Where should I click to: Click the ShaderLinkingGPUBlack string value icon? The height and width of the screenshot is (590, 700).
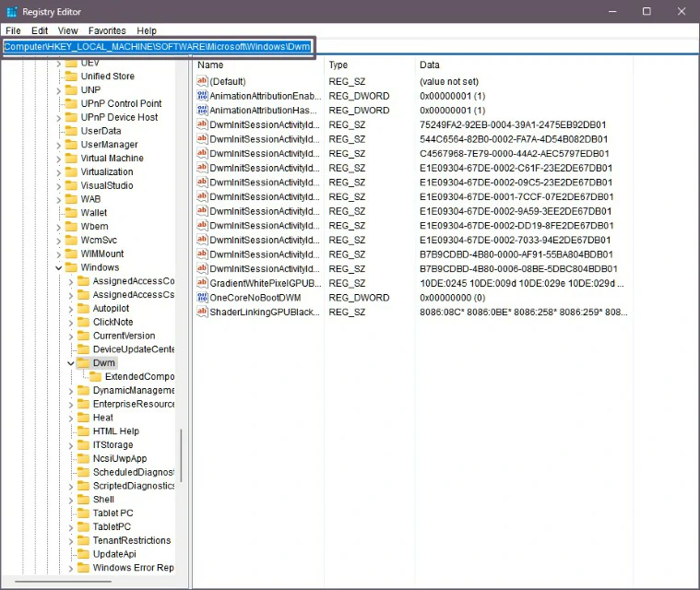point(203,313)
